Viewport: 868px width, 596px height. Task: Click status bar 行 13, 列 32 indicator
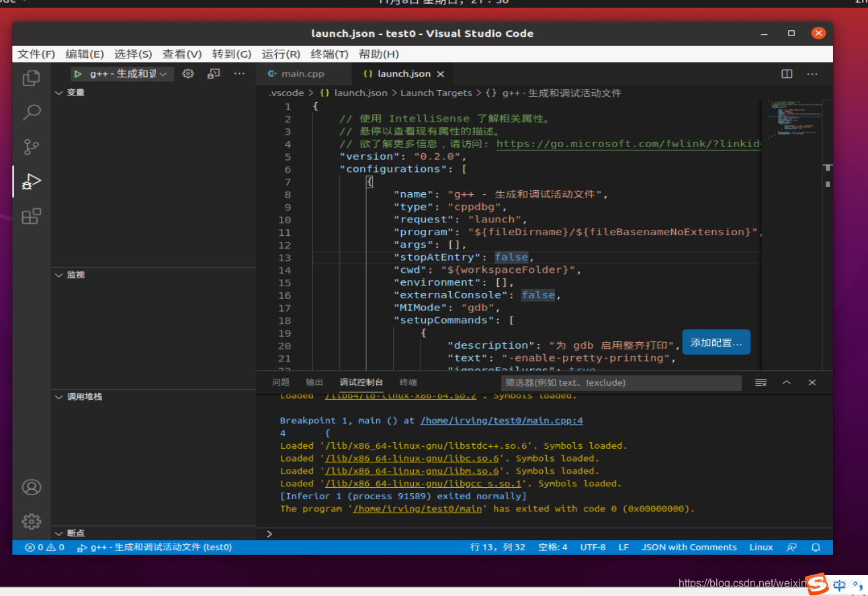[498, 547]
